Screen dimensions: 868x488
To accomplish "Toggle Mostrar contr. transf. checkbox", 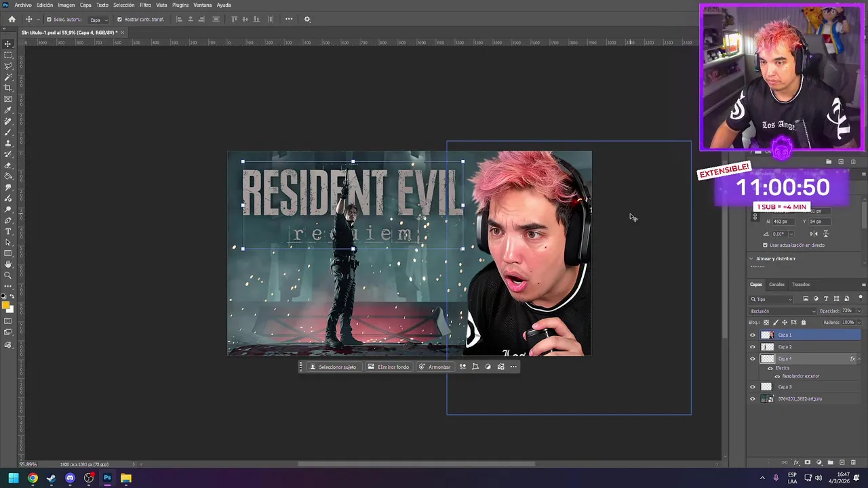I will pyautogui.click(x=119, y=19).
